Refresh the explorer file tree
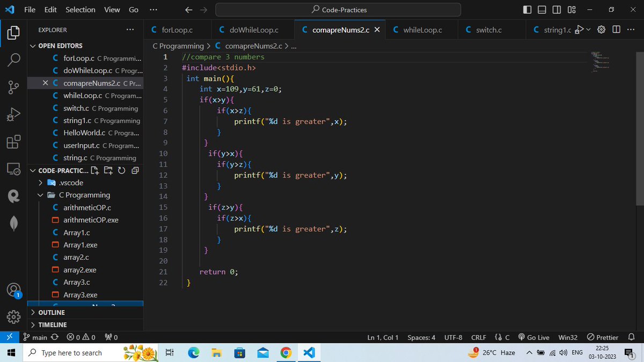 121,171
